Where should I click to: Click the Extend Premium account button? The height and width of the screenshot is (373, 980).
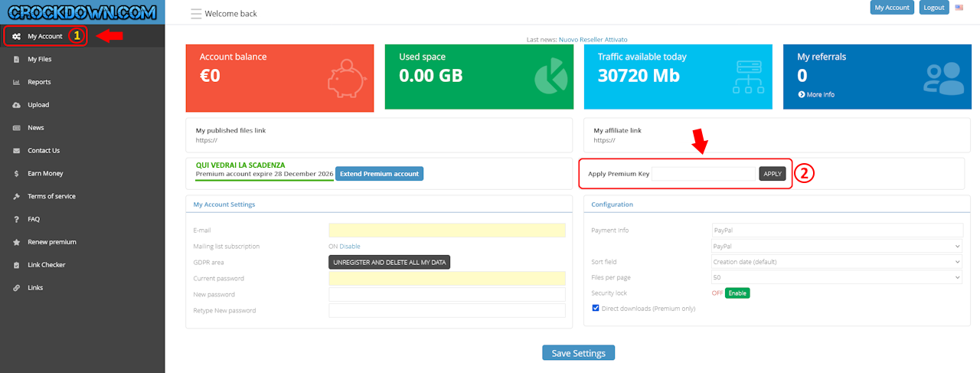379,174
